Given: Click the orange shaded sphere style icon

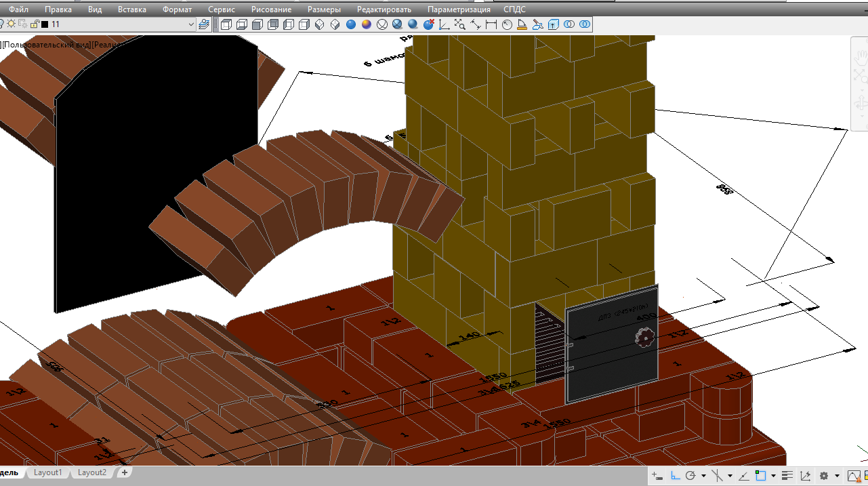Looking at the screenshot, I should (x=366, y=24).
